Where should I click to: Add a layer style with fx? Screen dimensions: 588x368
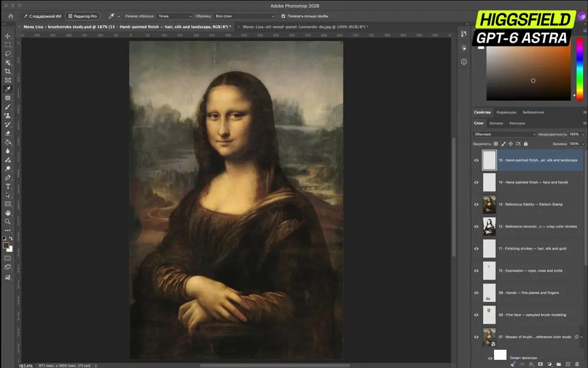point(531,364)
